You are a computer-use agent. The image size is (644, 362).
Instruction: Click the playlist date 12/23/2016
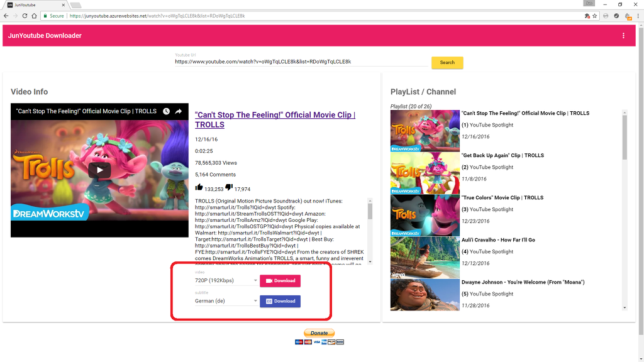point(475,221)
